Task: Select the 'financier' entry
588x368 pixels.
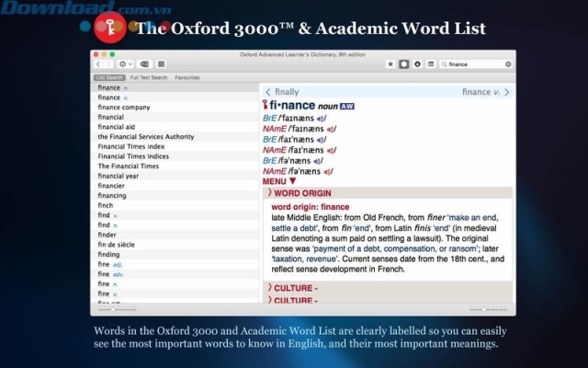Action: (175, 186)
